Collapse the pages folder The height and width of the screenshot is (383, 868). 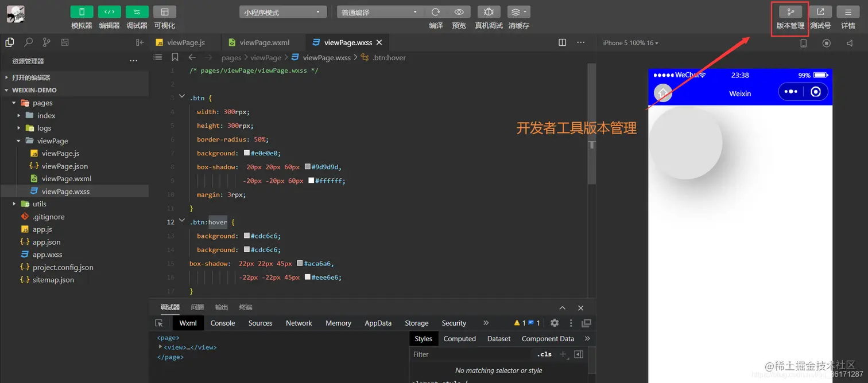[14, 103]
